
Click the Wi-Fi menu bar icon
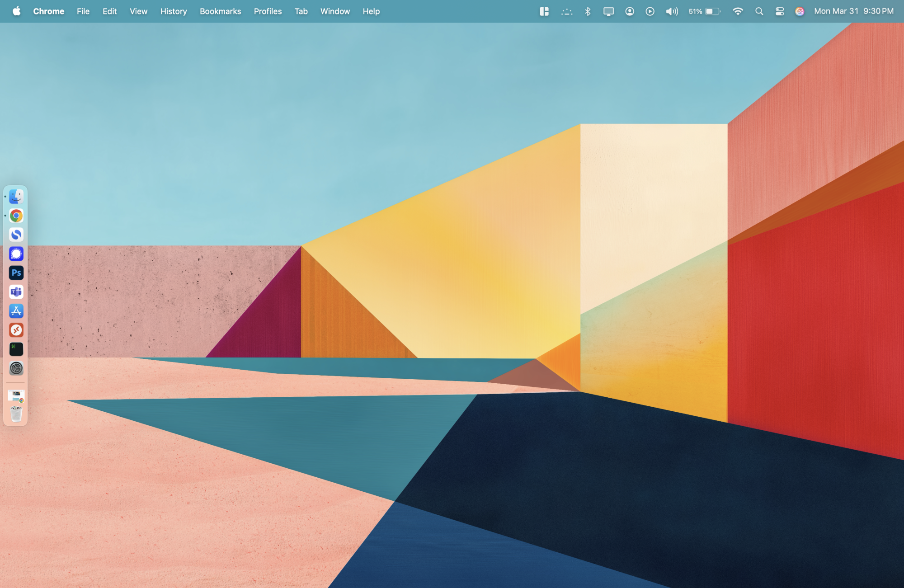pyautogui.click(x=738, y=11)
